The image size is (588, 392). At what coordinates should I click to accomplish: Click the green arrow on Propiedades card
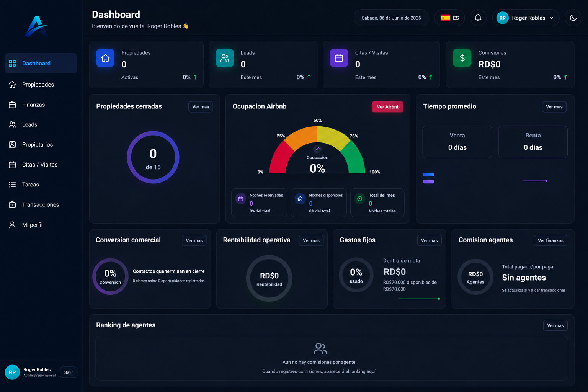coord(195,77)
